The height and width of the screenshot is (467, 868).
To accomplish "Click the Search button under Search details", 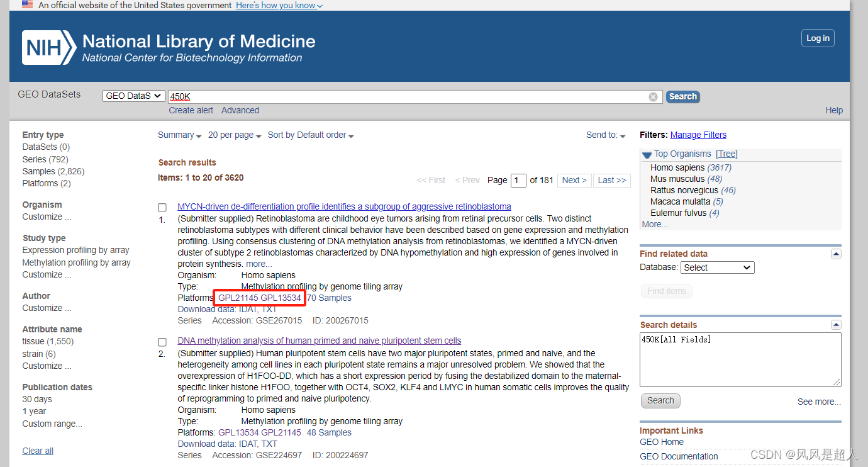I will coord(660,401).
